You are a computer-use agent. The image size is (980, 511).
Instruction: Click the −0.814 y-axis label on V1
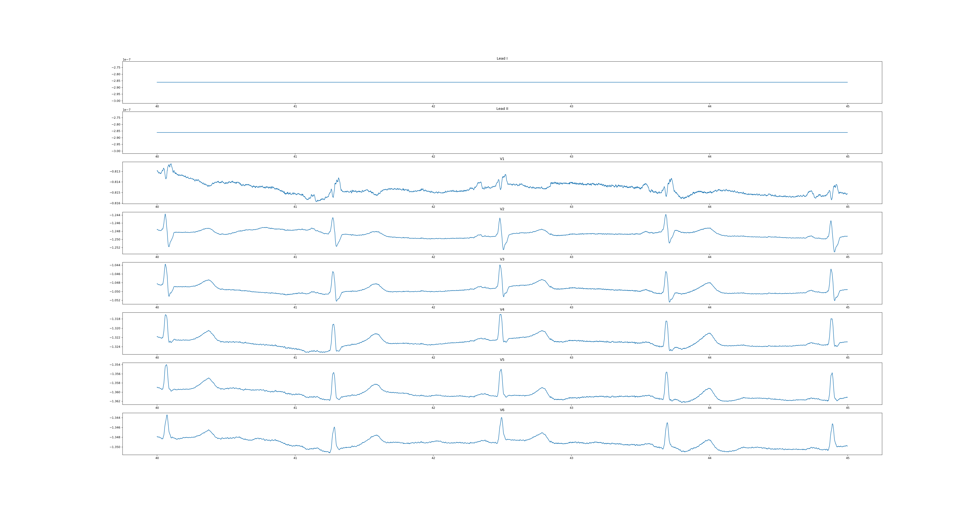pyautogui.click(x=115, y=182)
